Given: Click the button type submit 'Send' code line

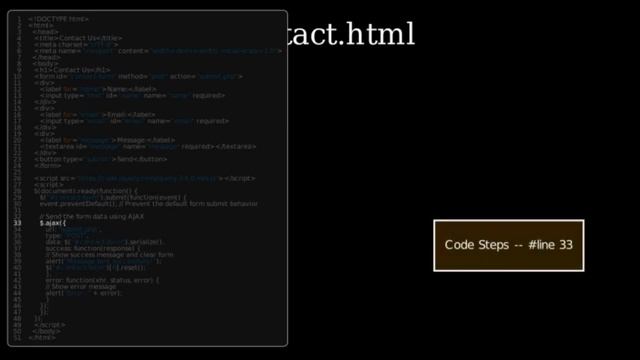Looking at the screenshot, I should [x=100, y=159].
